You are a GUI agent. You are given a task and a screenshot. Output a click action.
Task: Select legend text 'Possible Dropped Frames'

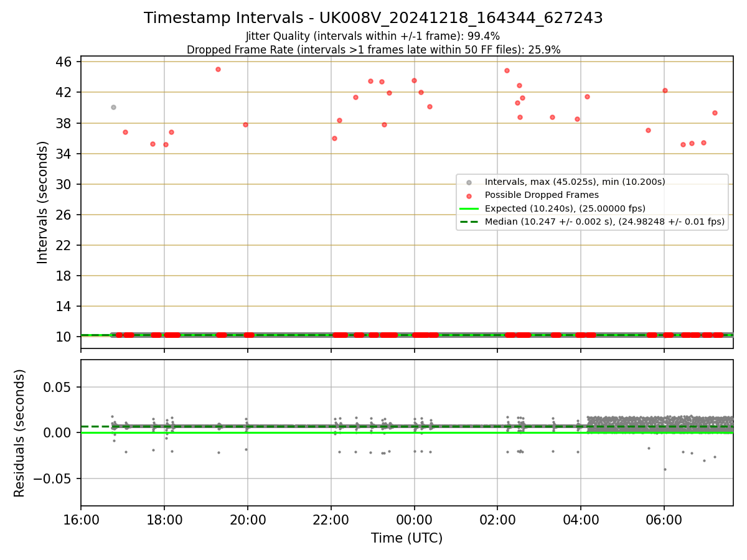click(542, 195)
